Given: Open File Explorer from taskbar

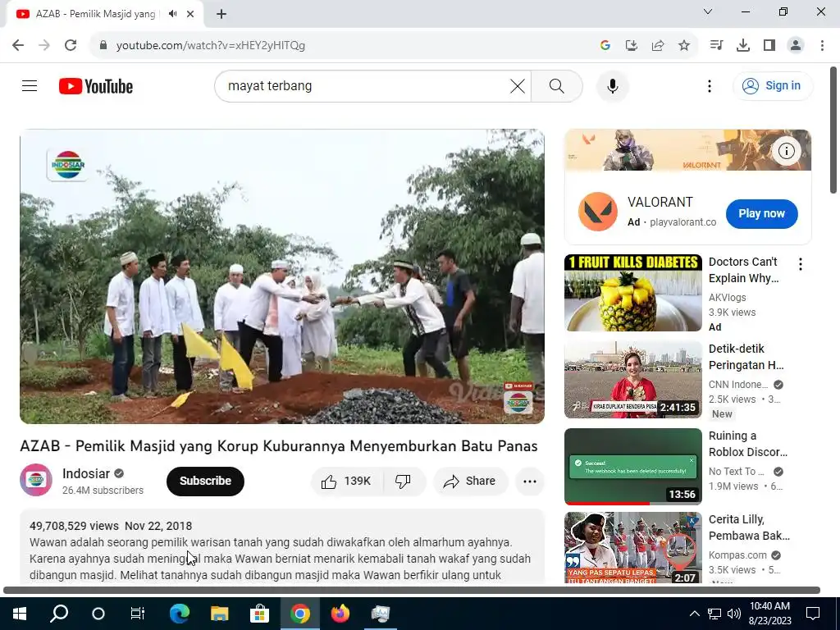Looking at the screenshot, I should 219,614.
